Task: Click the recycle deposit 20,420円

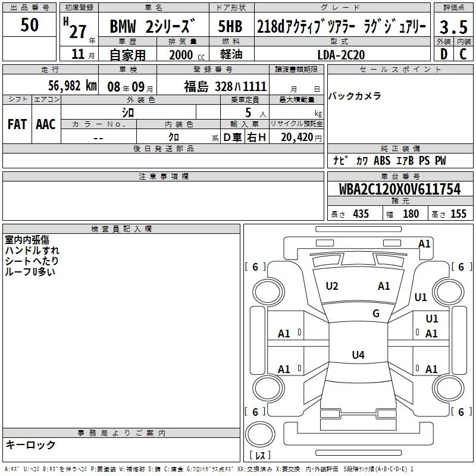Action: tap(301, 137)
